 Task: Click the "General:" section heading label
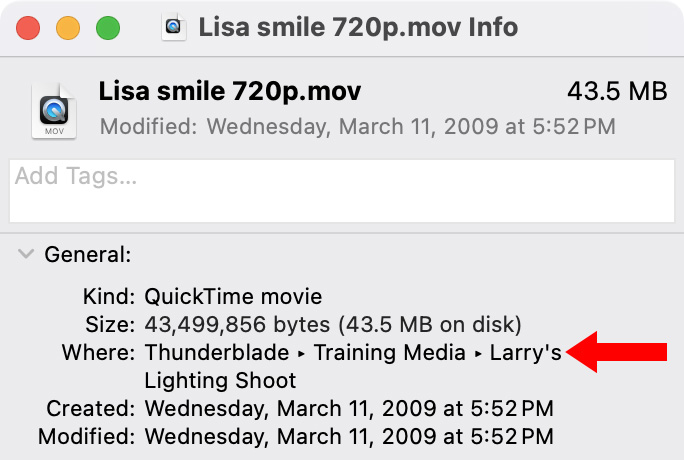pyautogui.click(x=88, y=255)
